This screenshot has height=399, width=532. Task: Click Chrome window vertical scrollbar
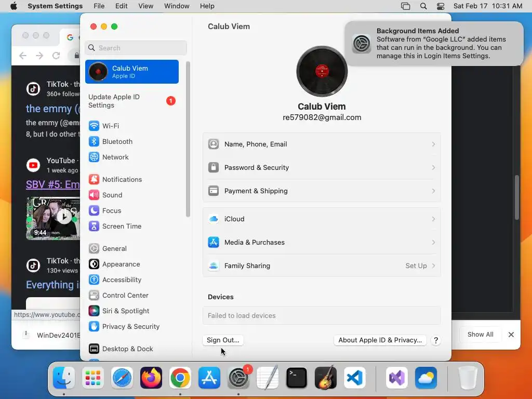[517, 197]
